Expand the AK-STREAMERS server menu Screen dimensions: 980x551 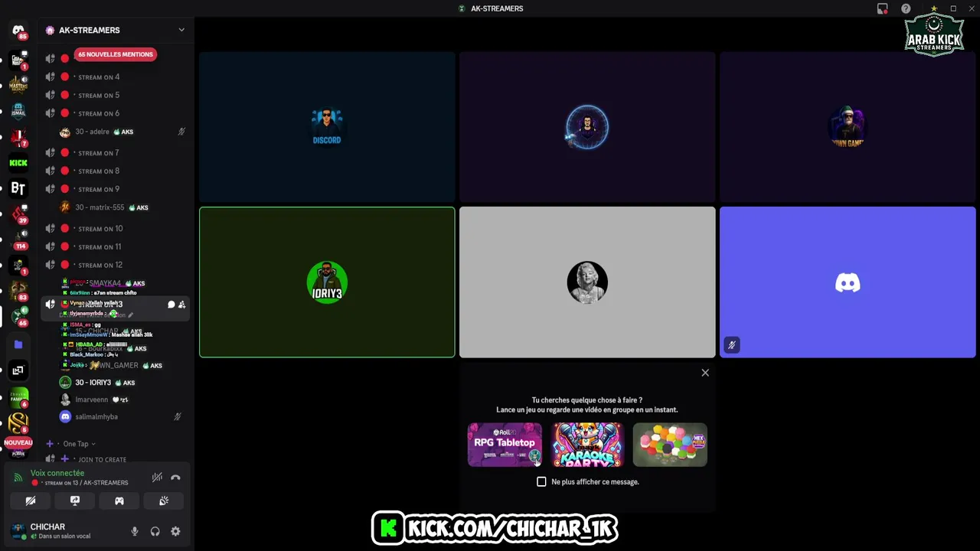click(181, 30)
